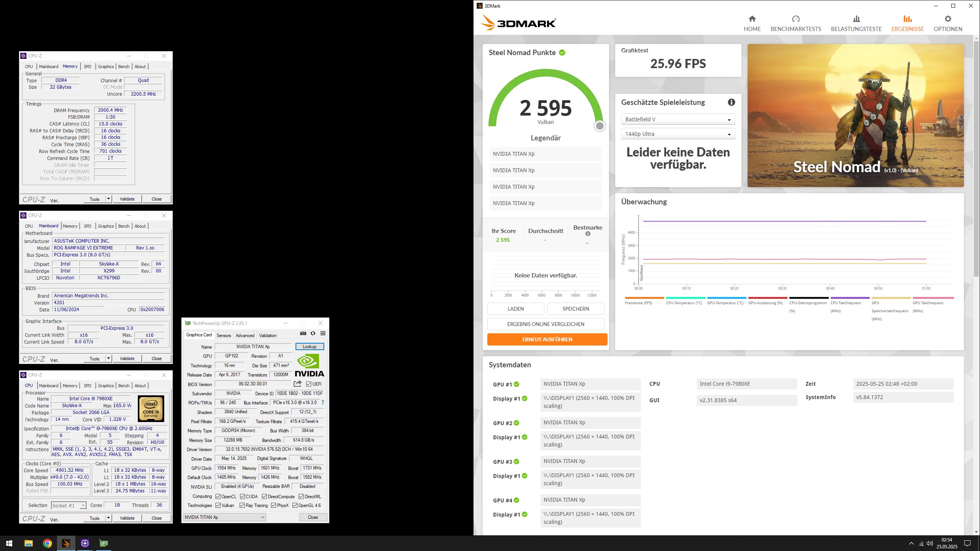
Task: Toggle the PhysX checkbox
Action: click(x=273, y=505)
